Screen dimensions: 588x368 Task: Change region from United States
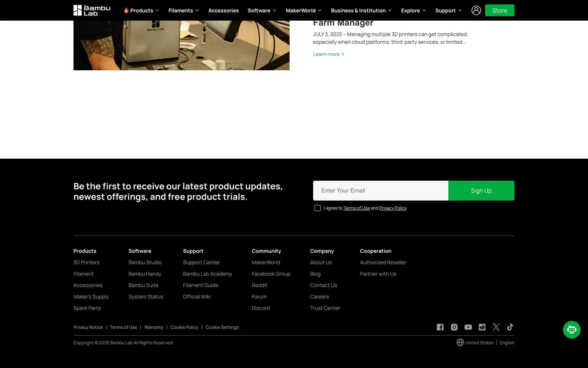(479, 343)
